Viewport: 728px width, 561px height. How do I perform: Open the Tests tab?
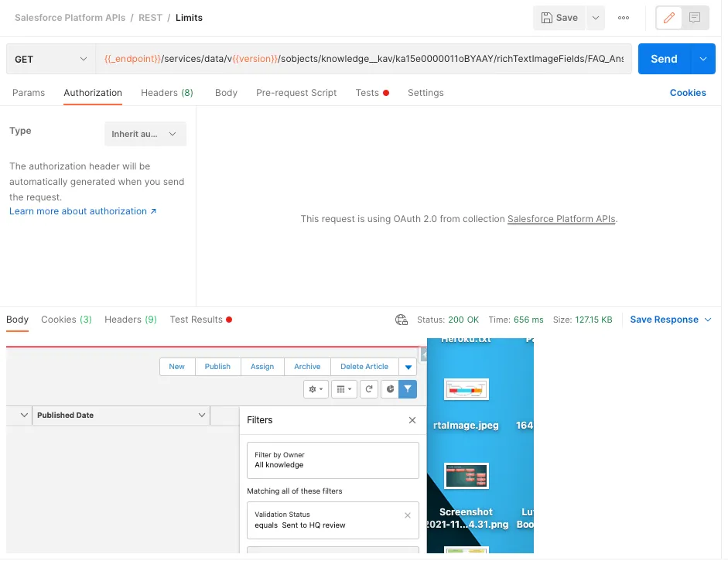click(x=367, y=92)
